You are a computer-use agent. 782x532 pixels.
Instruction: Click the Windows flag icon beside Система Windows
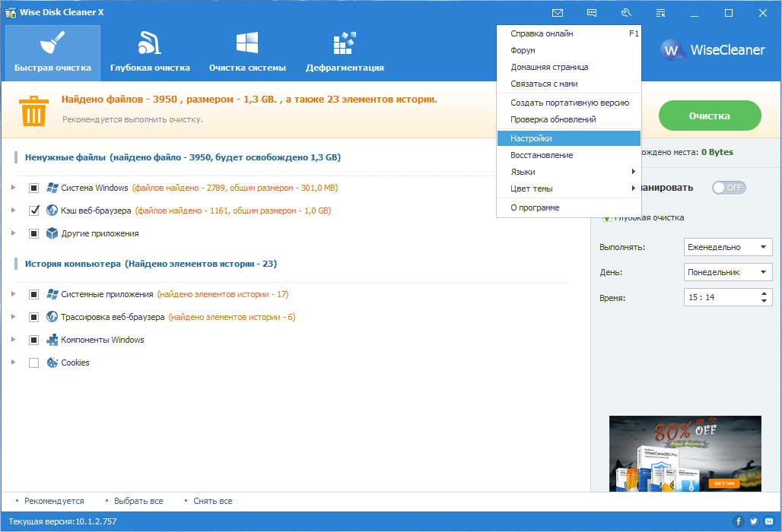point(52,188)
